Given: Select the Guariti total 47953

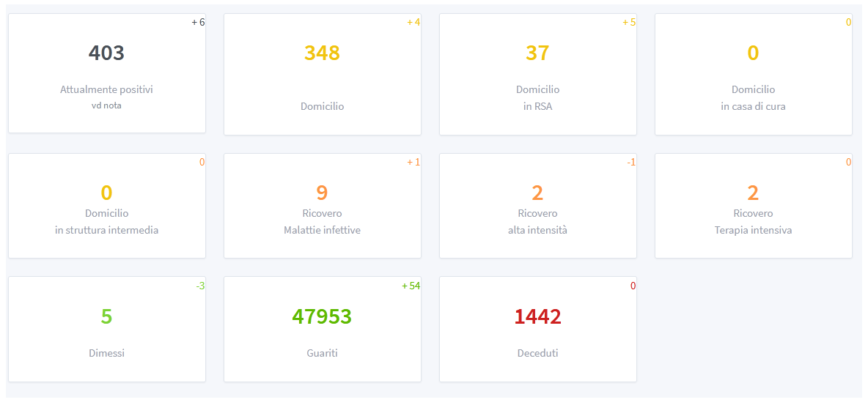Looking at the screenshot, I should (x=322, y=316).
